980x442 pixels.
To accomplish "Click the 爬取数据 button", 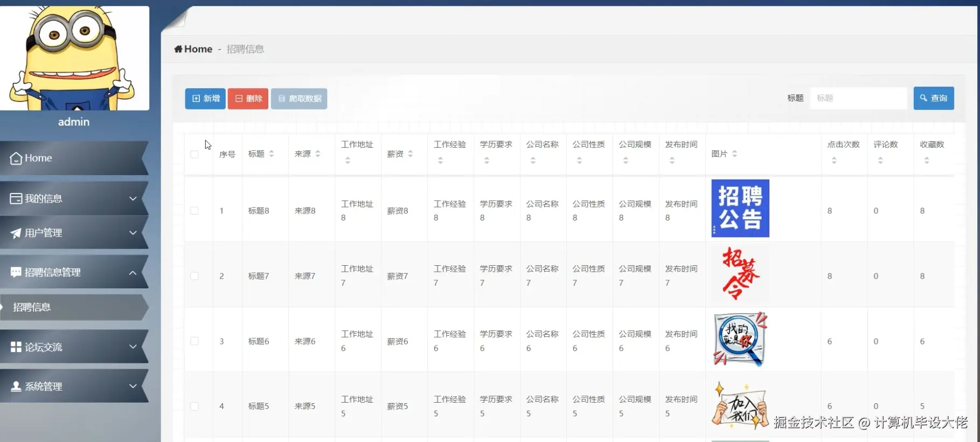I will coord(299,99).
